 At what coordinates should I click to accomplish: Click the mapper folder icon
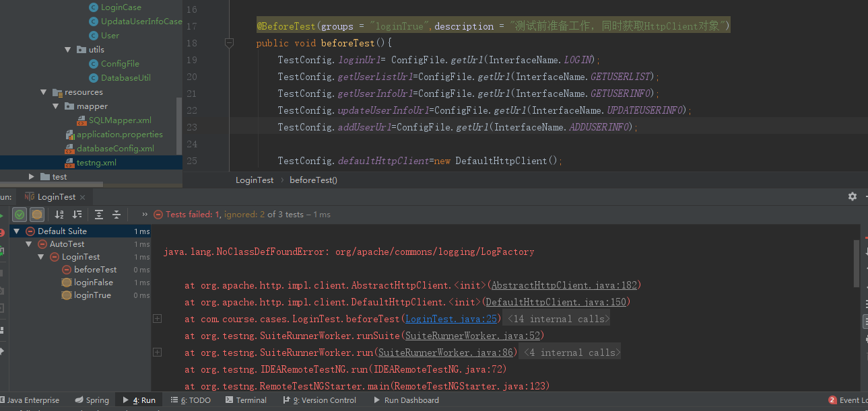(x=70, y=106)
